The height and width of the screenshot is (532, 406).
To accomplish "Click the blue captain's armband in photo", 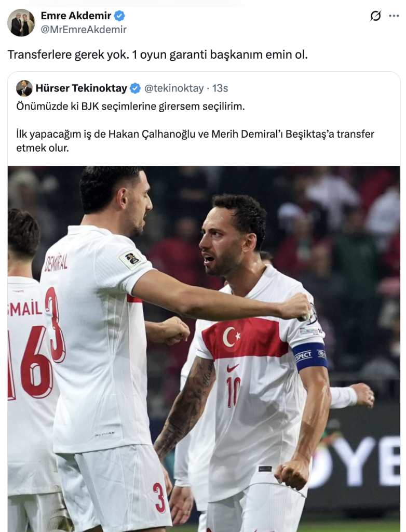I will pos(309,356).
